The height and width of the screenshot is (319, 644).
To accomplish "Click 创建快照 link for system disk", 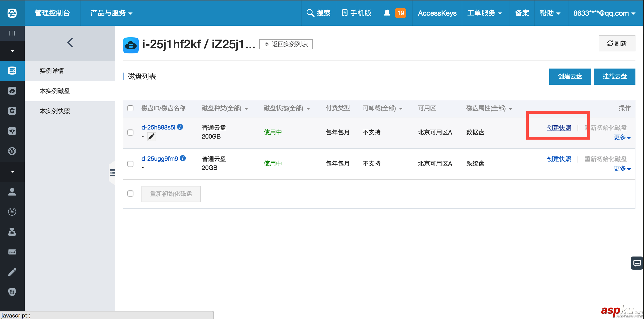I will [559, 159].
